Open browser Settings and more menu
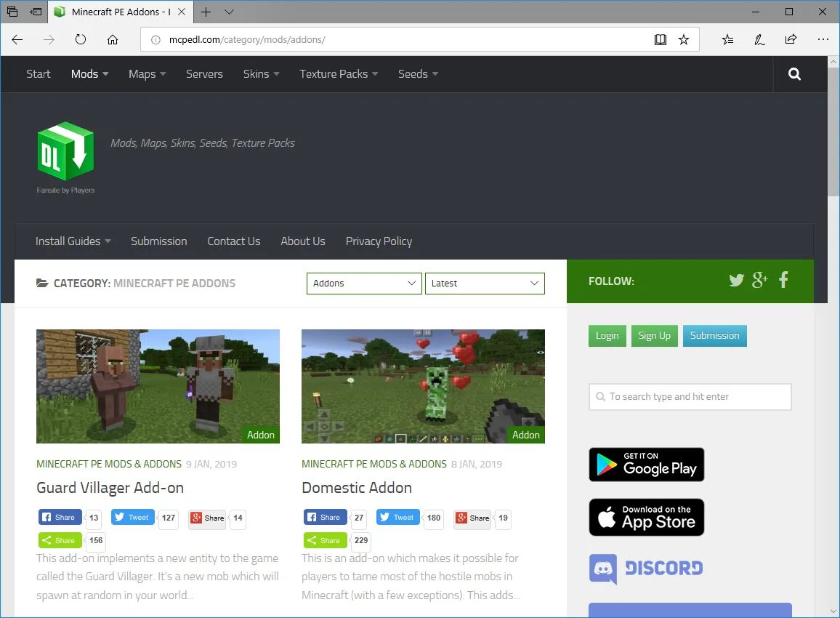 (823, 40)
